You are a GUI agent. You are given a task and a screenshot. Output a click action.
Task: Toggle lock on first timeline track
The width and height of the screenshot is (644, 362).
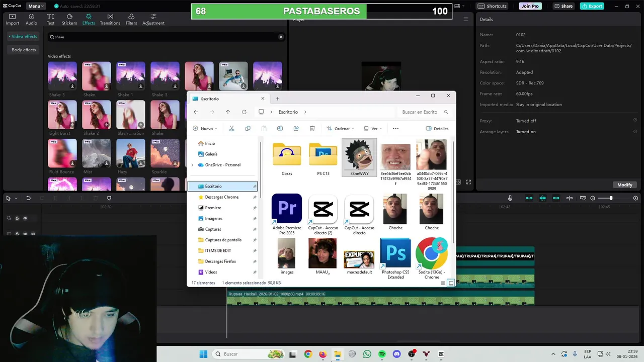point(17,218)
